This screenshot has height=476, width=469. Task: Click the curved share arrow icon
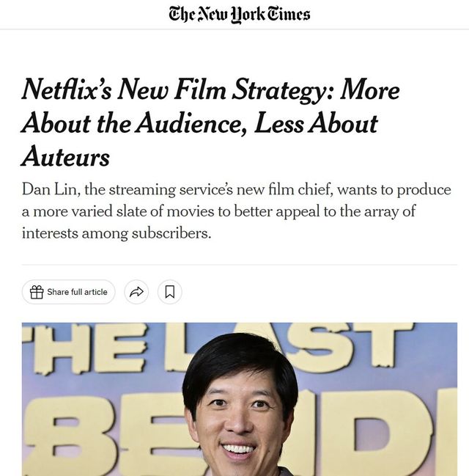(x=136, y=292)
